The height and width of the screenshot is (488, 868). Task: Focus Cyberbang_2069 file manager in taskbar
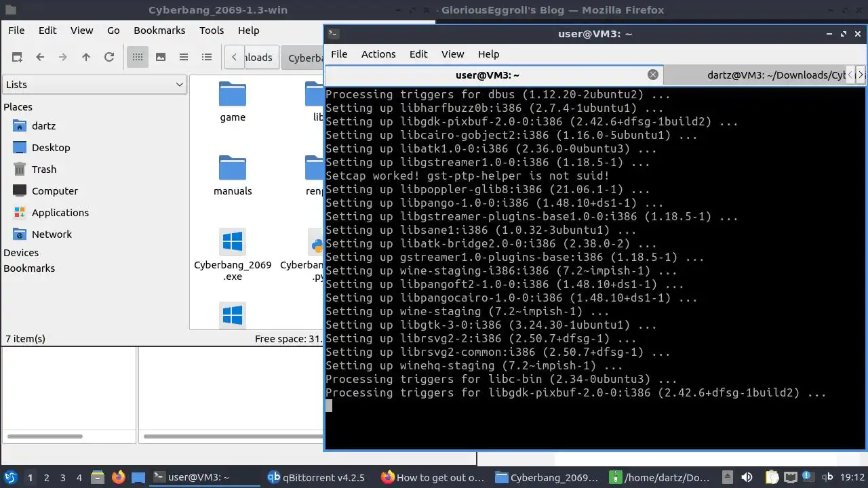coord(547,477)
